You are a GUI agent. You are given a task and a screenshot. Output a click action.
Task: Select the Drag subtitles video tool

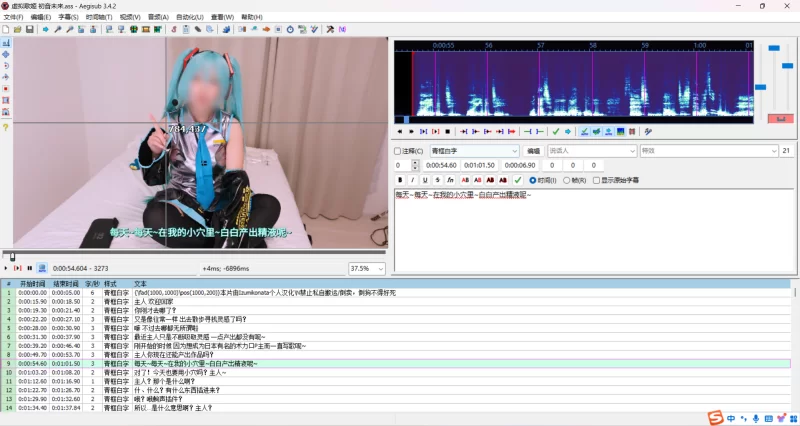tap(6, 54)
